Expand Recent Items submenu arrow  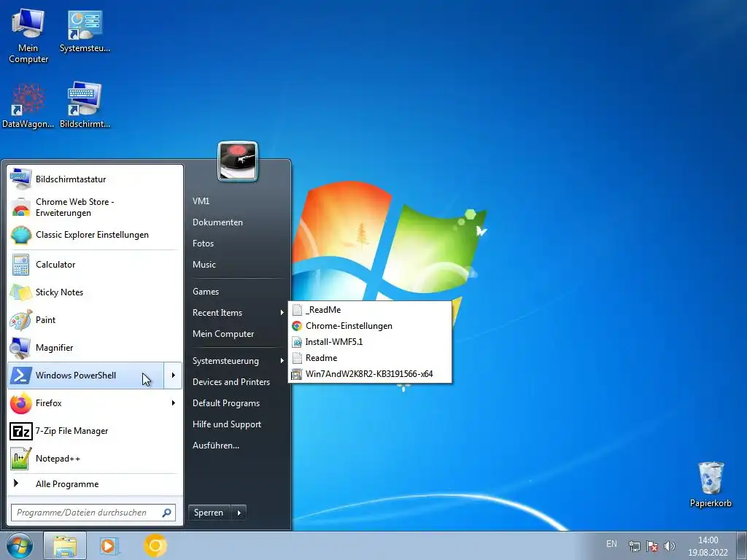(282, 313)
